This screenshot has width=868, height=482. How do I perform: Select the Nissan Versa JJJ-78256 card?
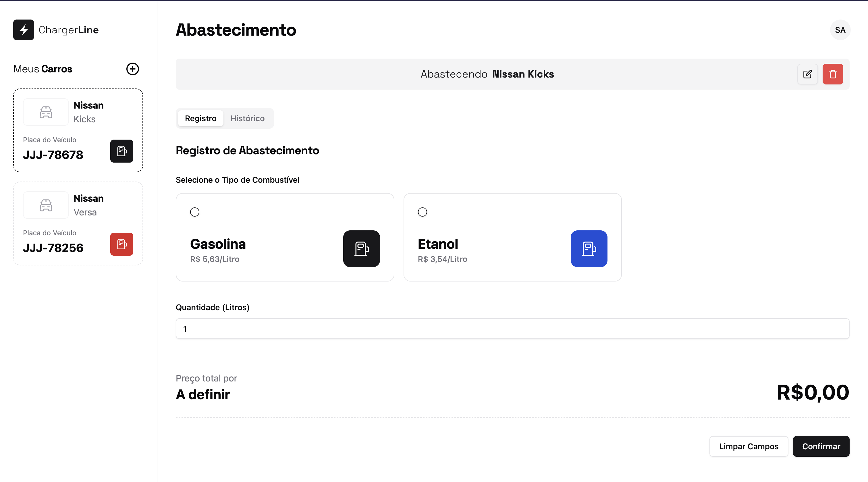[78, 224]
